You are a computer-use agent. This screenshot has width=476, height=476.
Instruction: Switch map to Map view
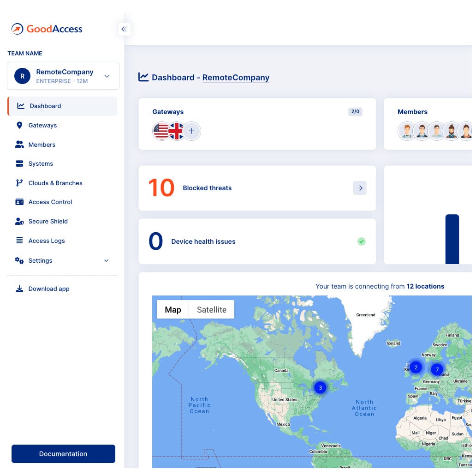(173, 309)
